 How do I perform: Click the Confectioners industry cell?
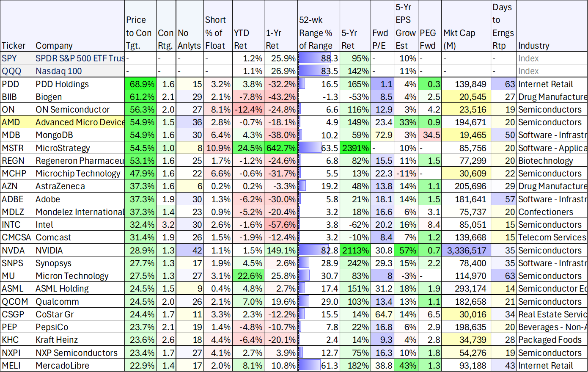pos(552,212)
